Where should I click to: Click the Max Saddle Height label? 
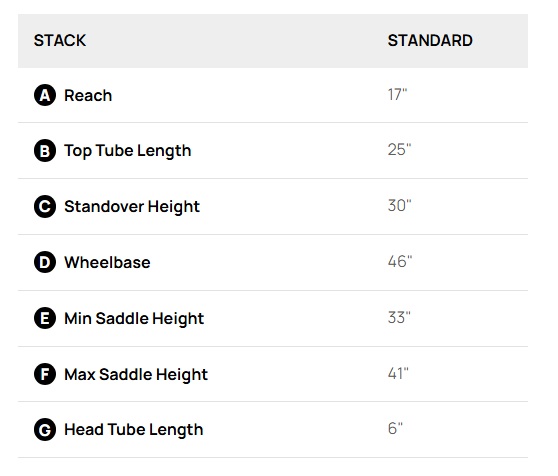(136, 374)
